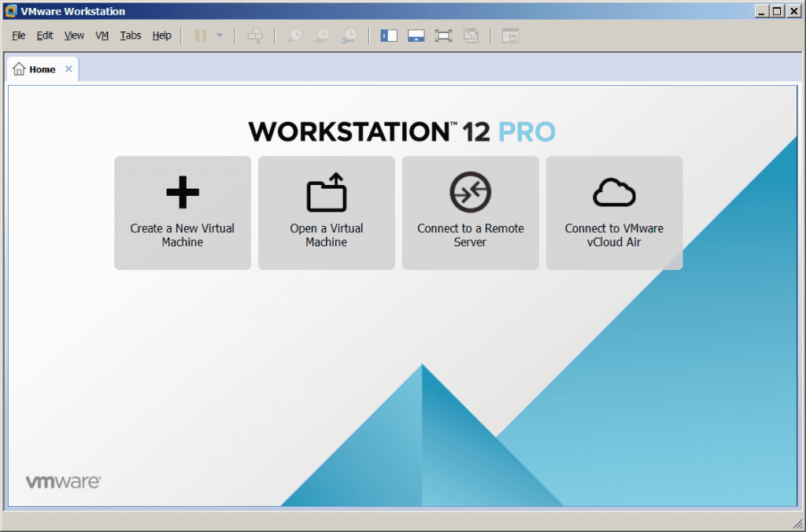Click the Revert to Snapshot toolbar icon

[322, 35]
